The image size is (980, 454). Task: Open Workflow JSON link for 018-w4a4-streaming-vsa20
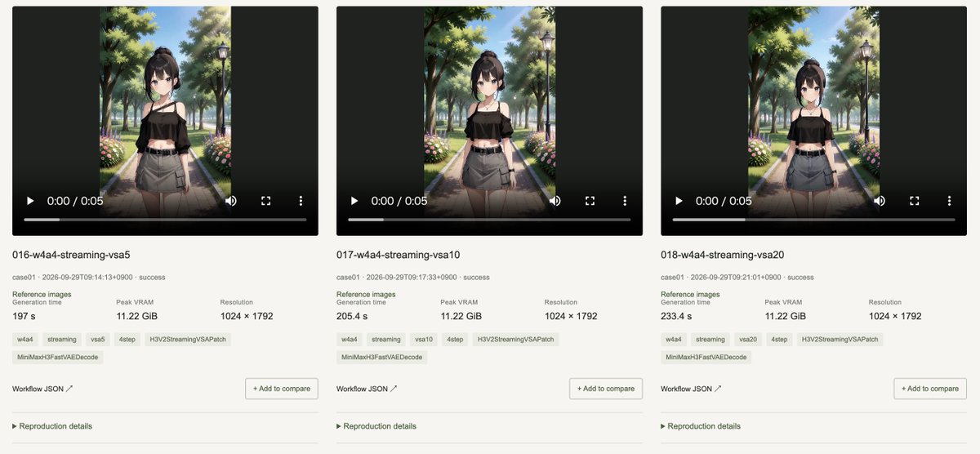point(691,389)
